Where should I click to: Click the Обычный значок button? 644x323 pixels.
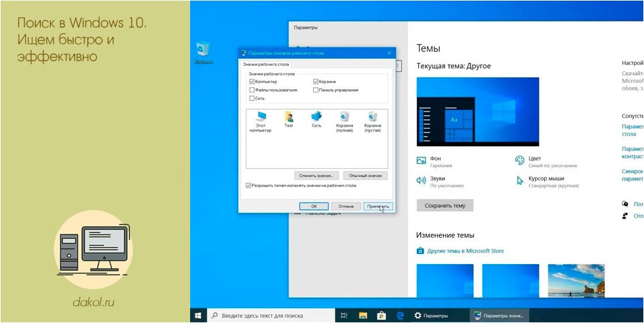coord(365,176)
